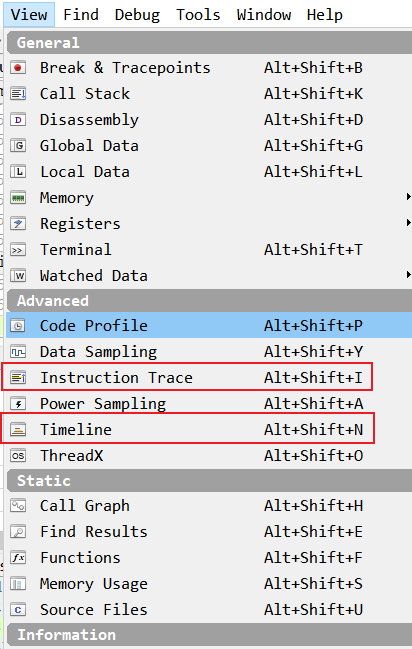Click the ThreadX OS icon

pos(18,456)
